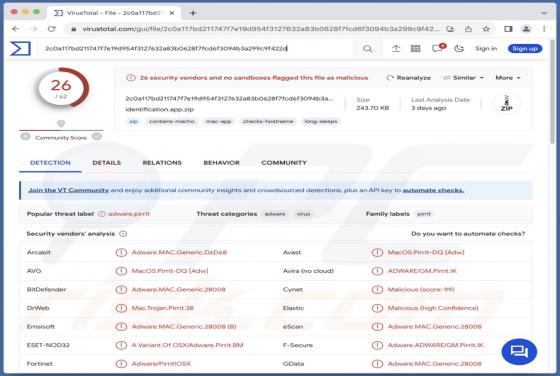This screenshot has height=376, width=560.
Task: Open the browser side panel icon
Action: pyautogui.click(x=508, y=29)
